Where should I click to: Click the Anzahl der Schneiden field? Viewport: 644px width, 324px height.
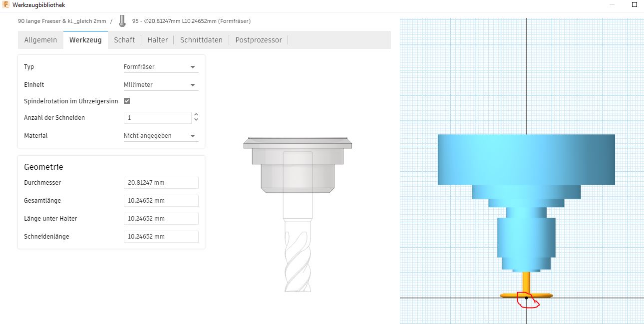pyautogui.click(x=157, y=118)
